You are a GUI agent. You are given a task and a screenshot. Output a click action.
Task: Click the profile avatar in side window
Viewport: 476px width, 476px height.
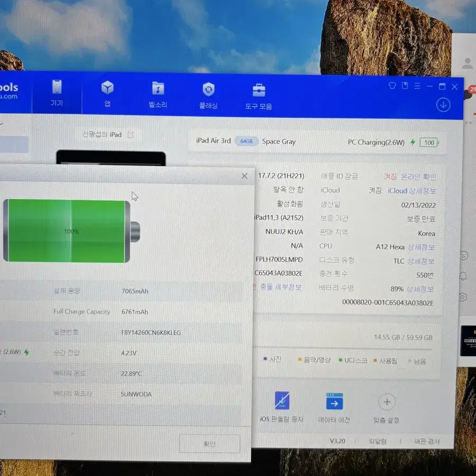click(x=468, y=63)
